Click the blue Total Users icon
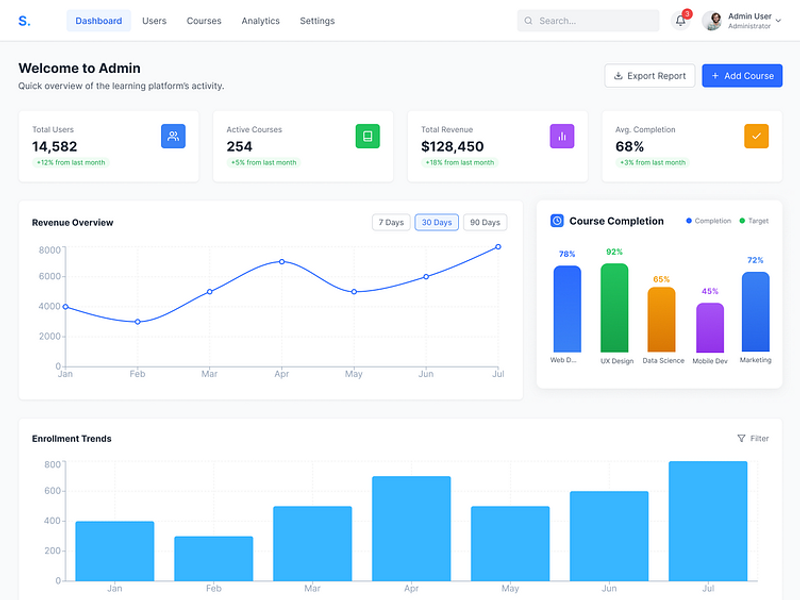 point(173,136)
